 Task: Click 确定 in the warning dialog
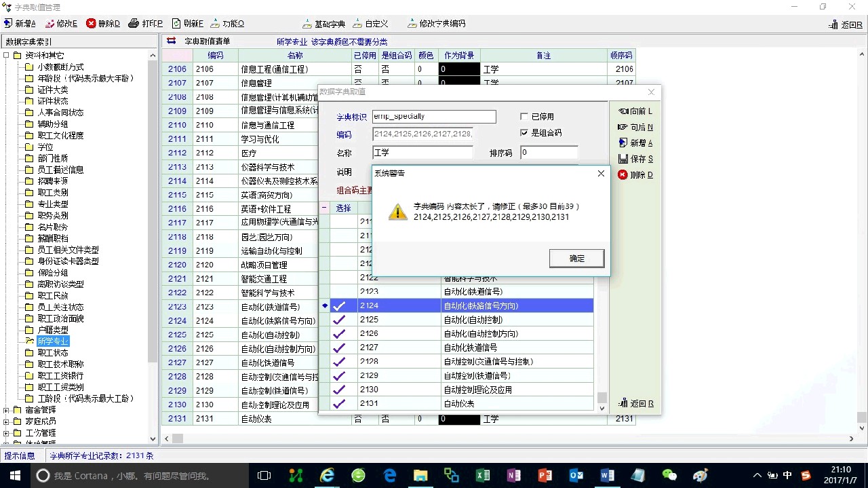point(576,258)
